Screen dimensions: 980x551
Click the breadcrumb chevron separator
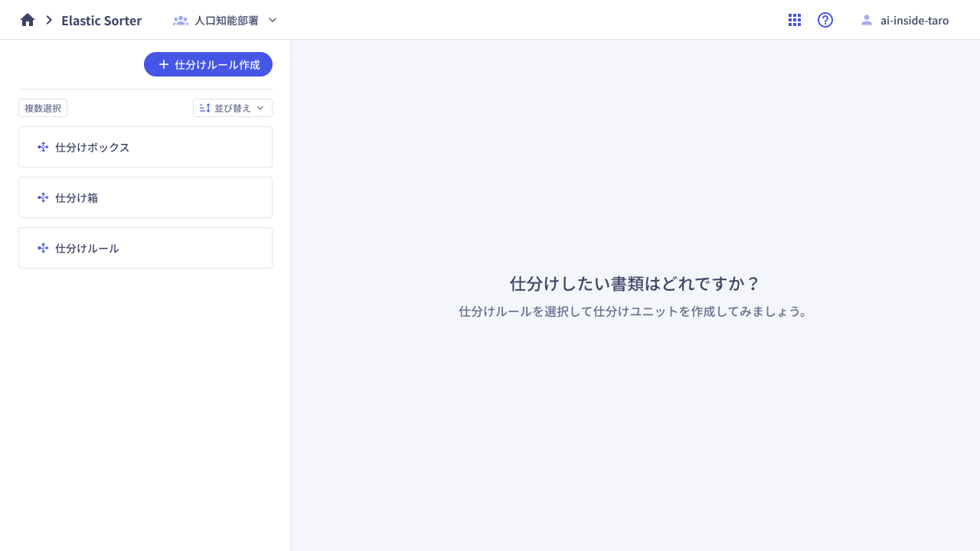tap(49, 20)
